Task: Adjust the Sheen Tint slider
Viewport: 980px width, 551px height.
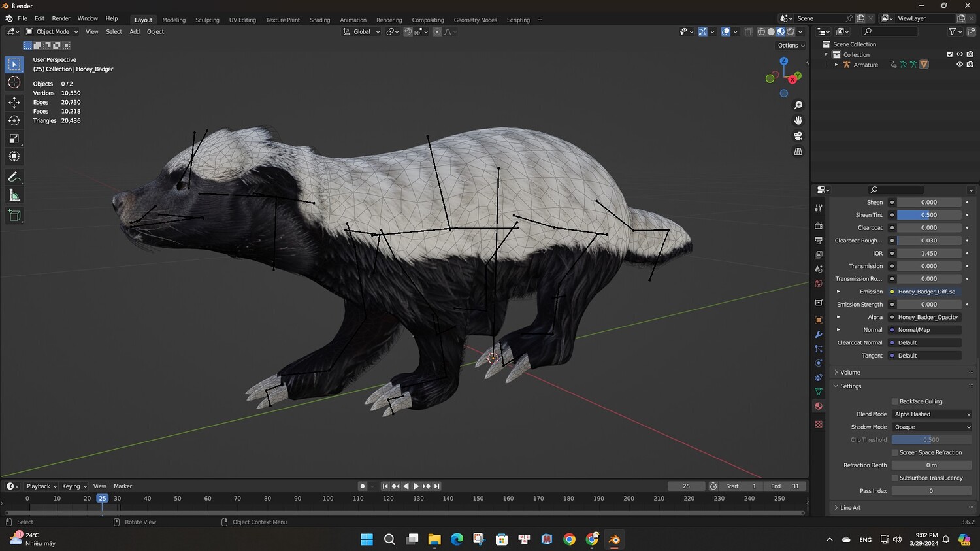Action: 928,215
